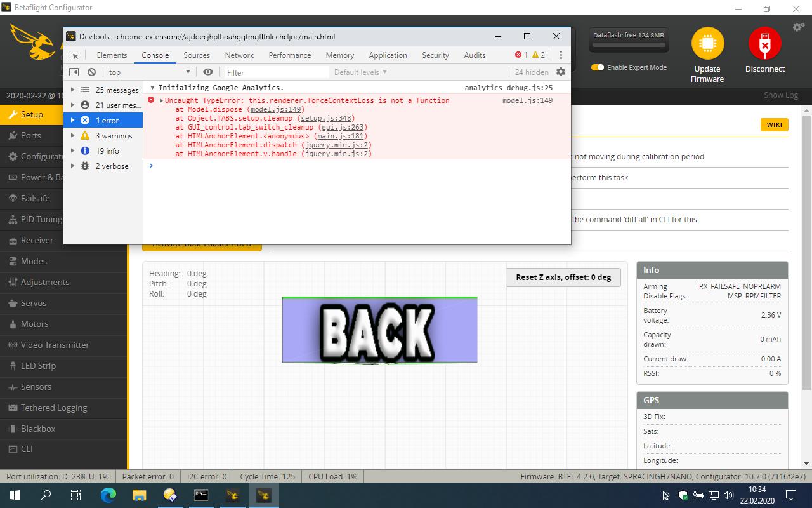Enable the Expert Mode toggle

point(597,67)
